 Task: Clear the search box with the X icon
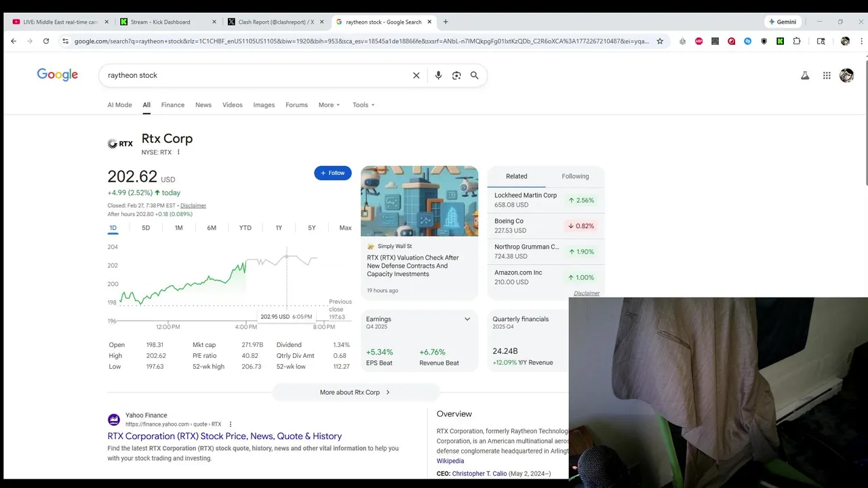416,75
